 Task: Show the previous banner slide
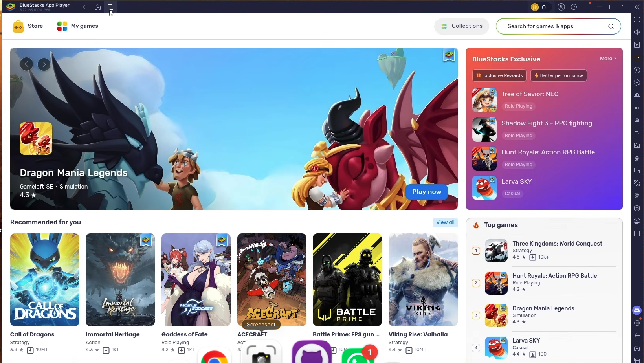pos(26,64)
